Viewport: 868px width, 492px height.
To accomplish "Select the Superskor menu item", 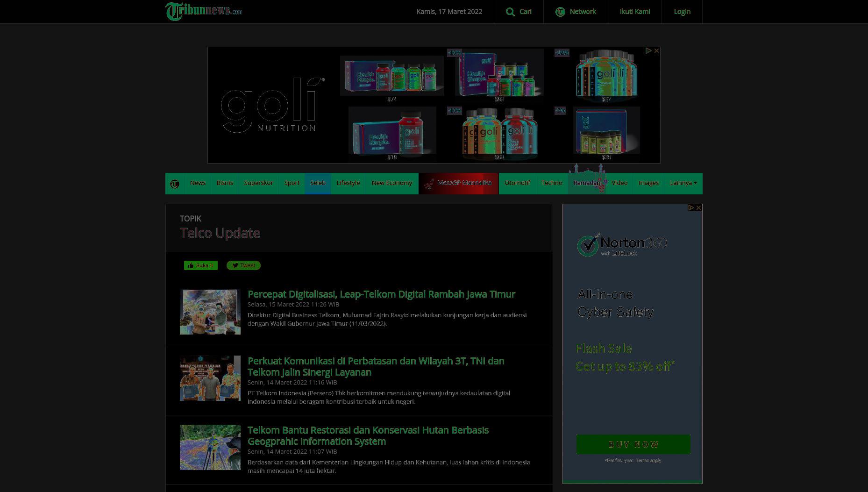I will click(x=258, y=183).
